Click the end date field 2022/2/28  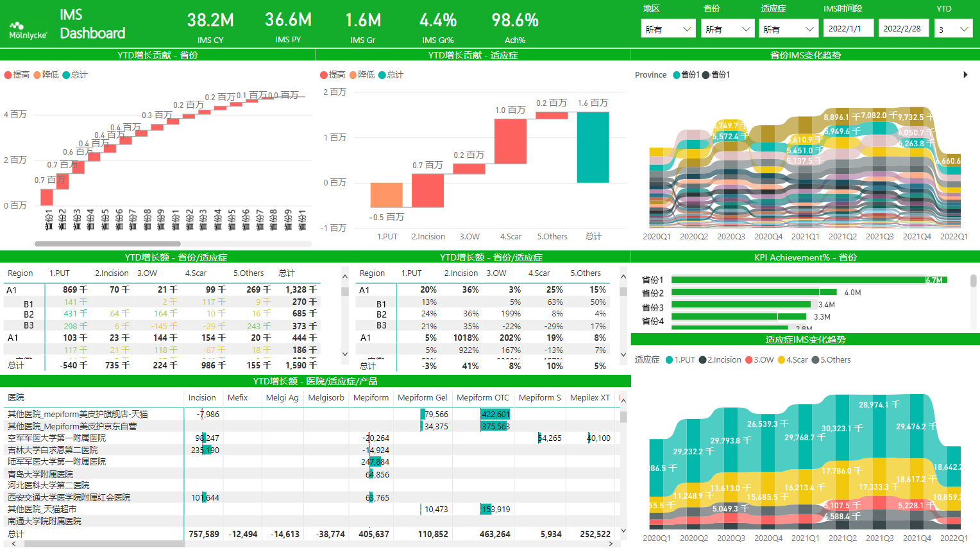[x=904, y=28]
